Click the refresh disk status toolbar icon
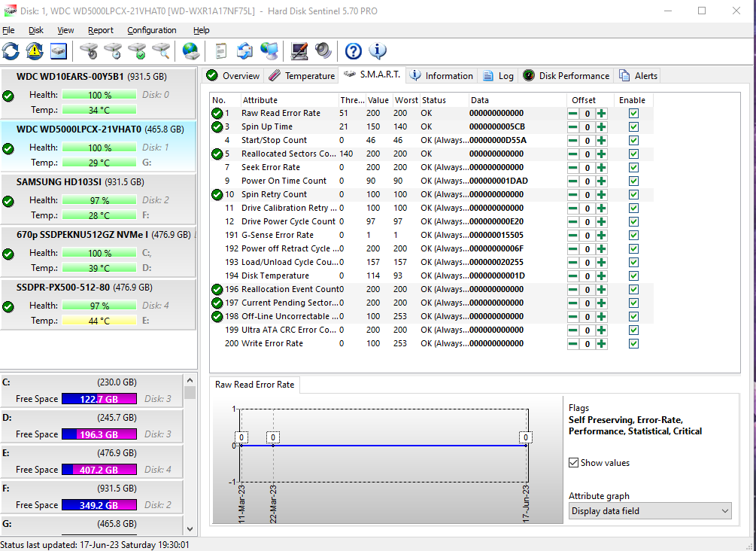Image resolution: width=756 pixels, height=551 pixels. (11, 50)
